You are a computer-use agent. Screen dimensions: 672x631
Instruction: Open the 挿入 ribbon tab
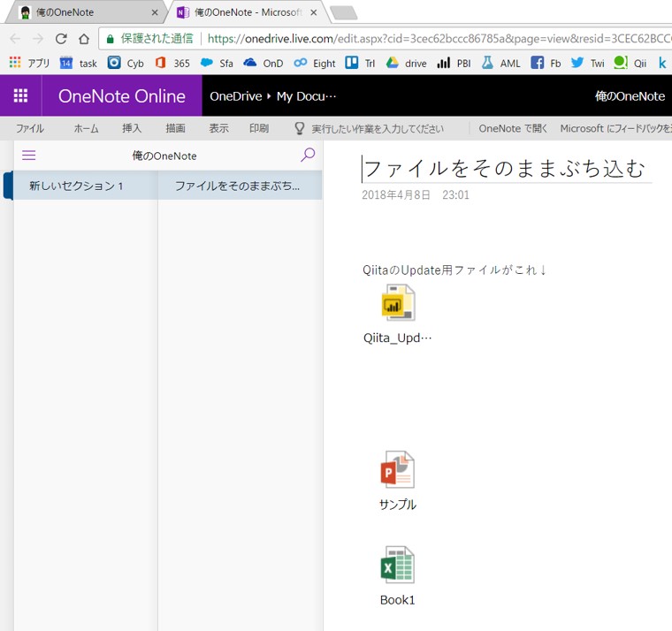point(132,128)
